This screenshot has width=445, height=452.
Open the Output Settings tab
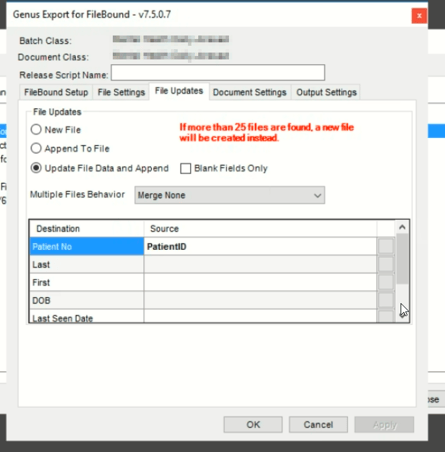point(326,92)
